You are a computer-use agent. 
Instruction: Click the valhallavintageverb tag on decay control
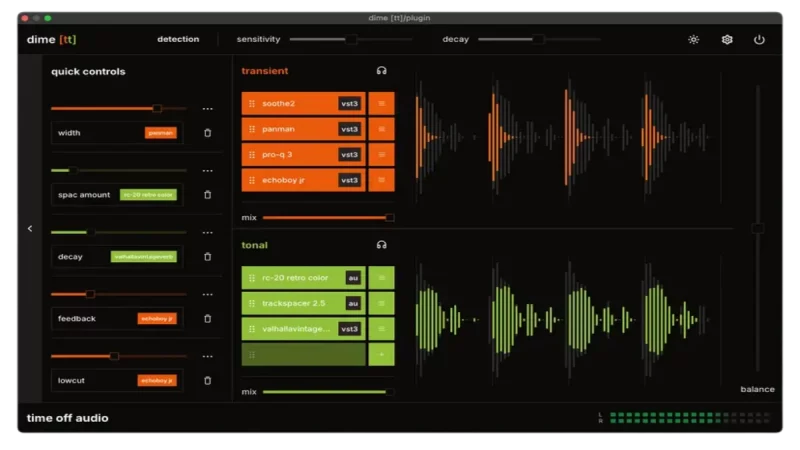pyautogui.click(x=143, y=257)
